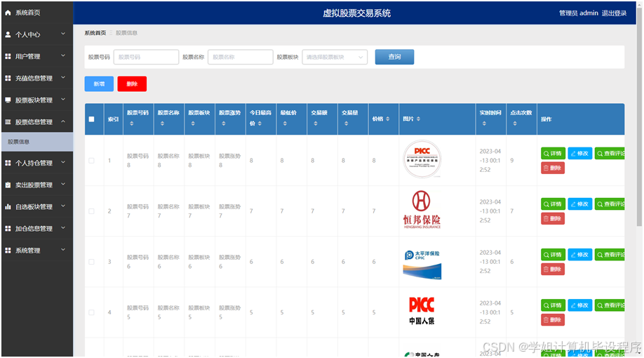This screenshot has height=358, width=644.
Task: Expand the 系统管理 menu chevron
Action: 63,249
